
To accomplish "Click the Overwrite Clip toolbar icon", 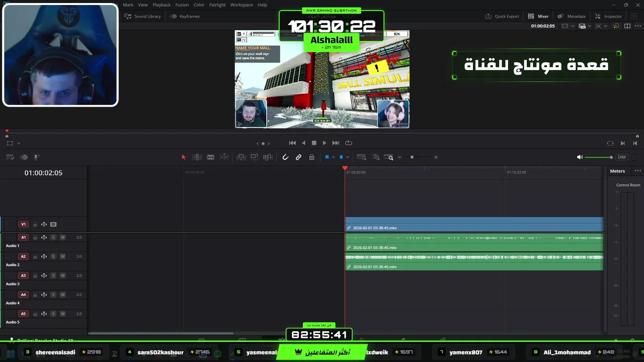I will tap(255, 157).
